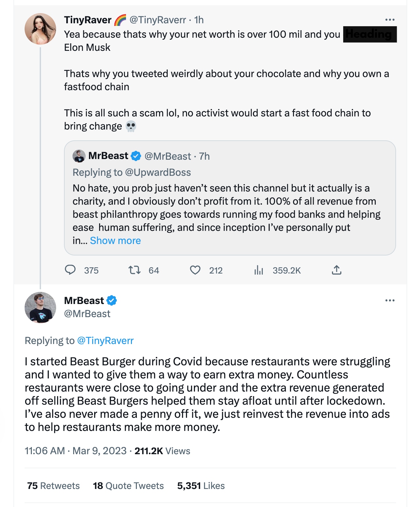Retweet TinyRaver's tweet

coord(134,270)
